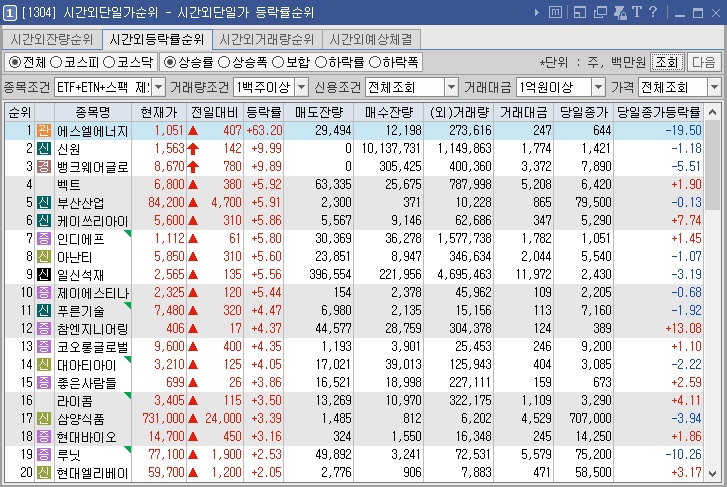Switch to the 시간외잔량순위 tab
Image resolution: width=727 pixels, height=487 pixels.
[x=52, y=39]
